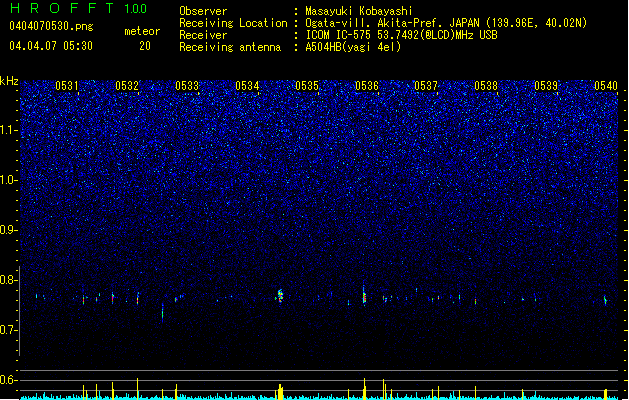Click the antenna A504HB(yagi 4el) text

click(x=353, y=47)
